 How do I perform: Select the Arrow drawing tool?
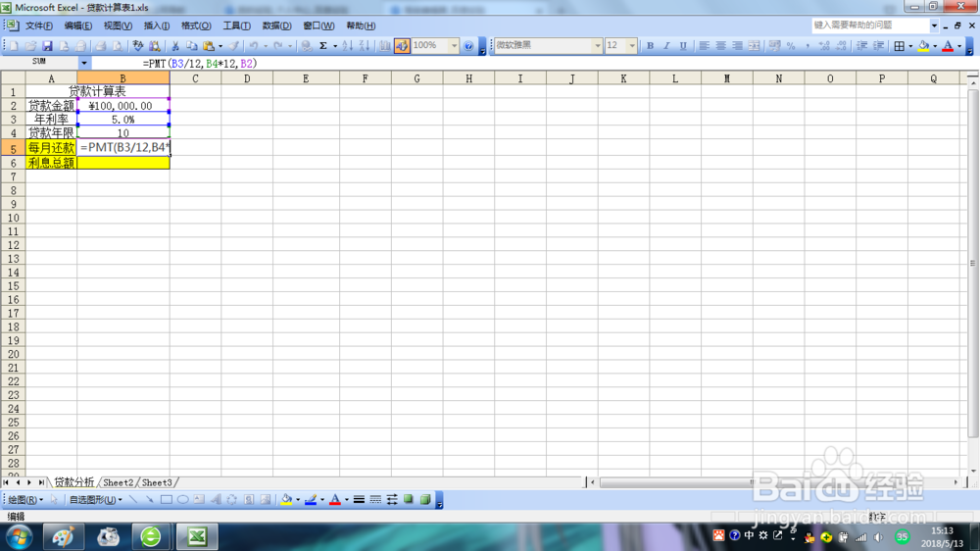(149, 500)
